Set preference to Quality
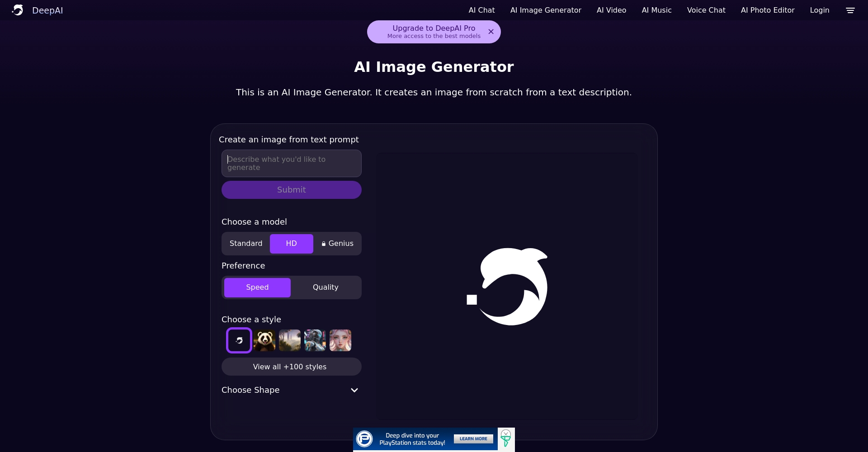The height and width of the screenshot is (452, 868). (x=325, y=287)
